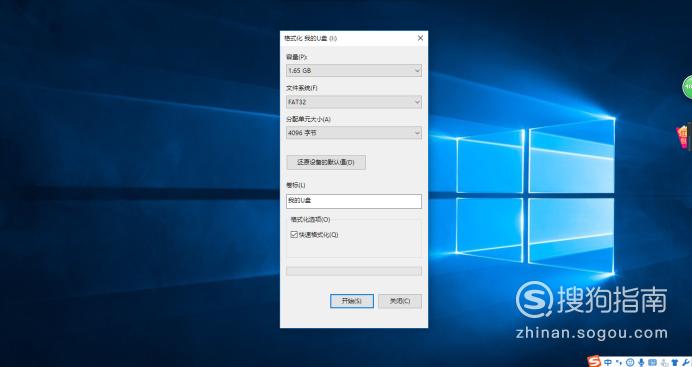Open the capacity dropdown showing 1.65 GB
This screenshot has width=692, height=367.
pos(354,71)
